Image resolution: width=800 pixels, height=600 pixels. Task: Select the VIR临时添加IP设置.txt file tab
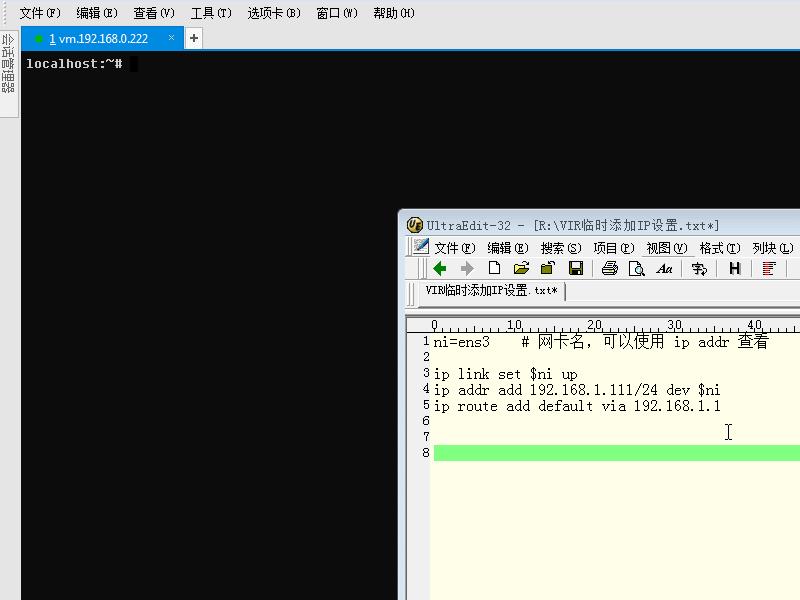pyautogui.click(x=491, y=290)
